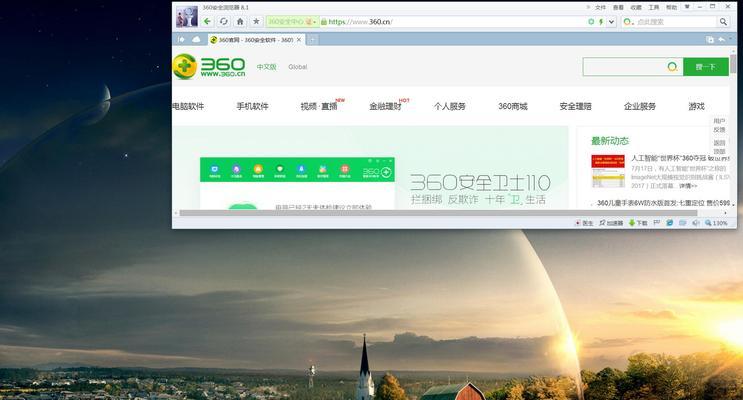Open 视频·直播 navigation item

(319, 106)
